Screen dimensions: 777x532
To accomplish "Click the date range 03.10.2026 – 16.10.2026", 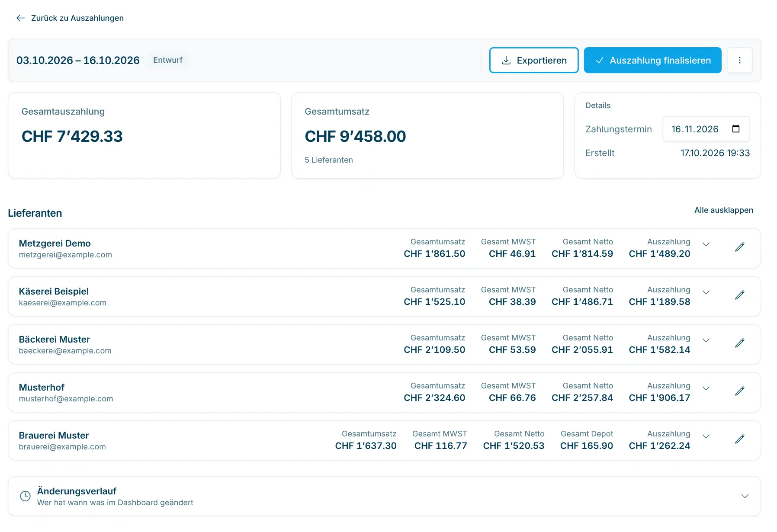I will pos(78,60).
